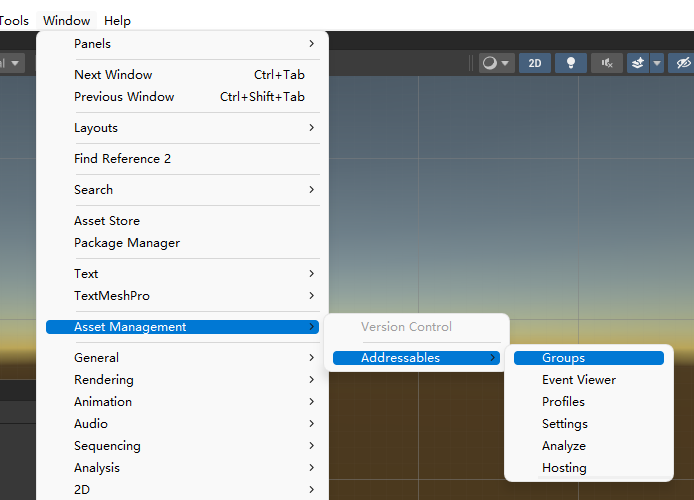Open the Package Manager window

pos(182,243)
